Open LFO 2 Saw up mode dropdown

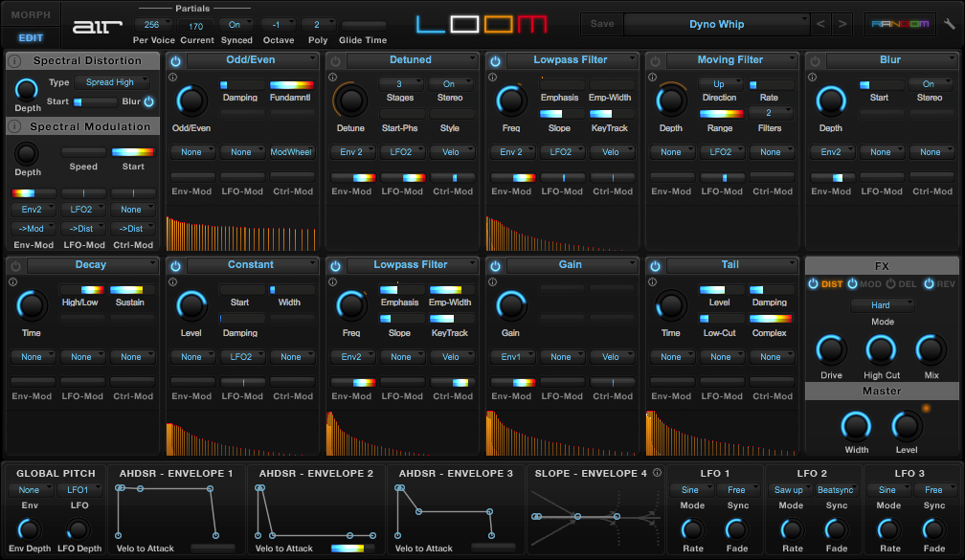791,490
